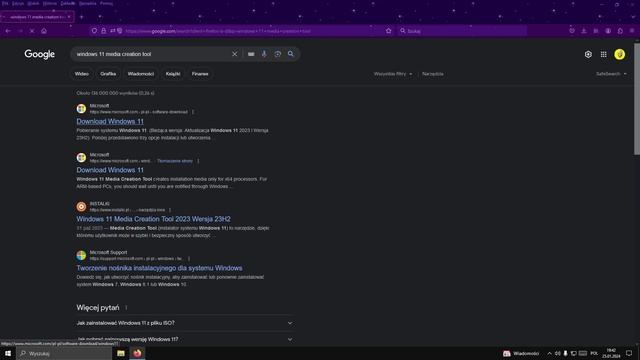Open the Windows Start menu
Screen dimensions: 640x360
coord(8,353)
